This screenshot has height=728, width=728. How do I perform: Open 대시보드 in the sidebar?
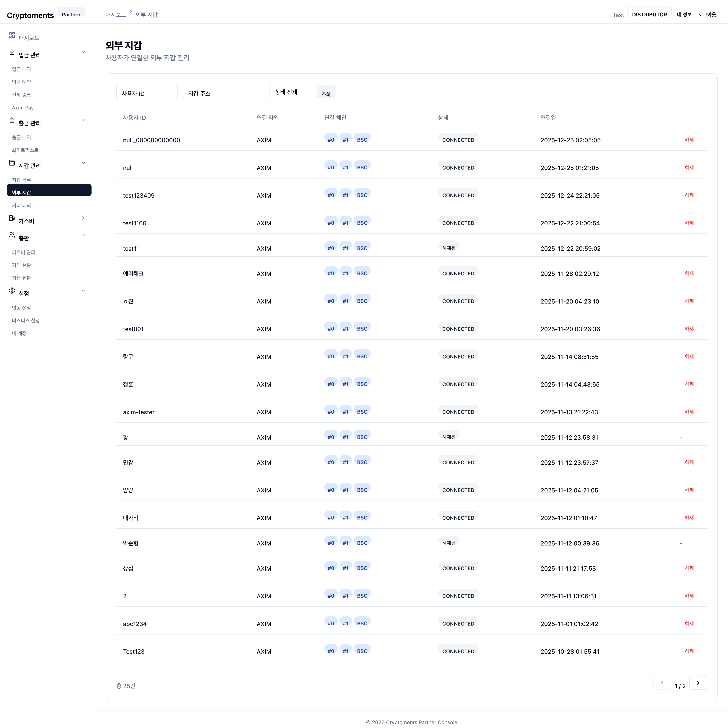coord(29,38)
